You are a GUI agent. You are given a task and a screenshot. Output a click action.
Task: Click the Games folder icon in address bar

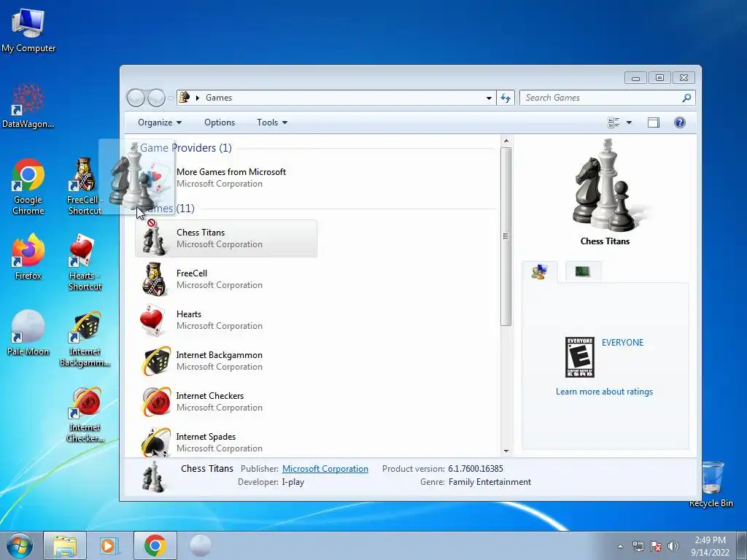coord(185,97)
